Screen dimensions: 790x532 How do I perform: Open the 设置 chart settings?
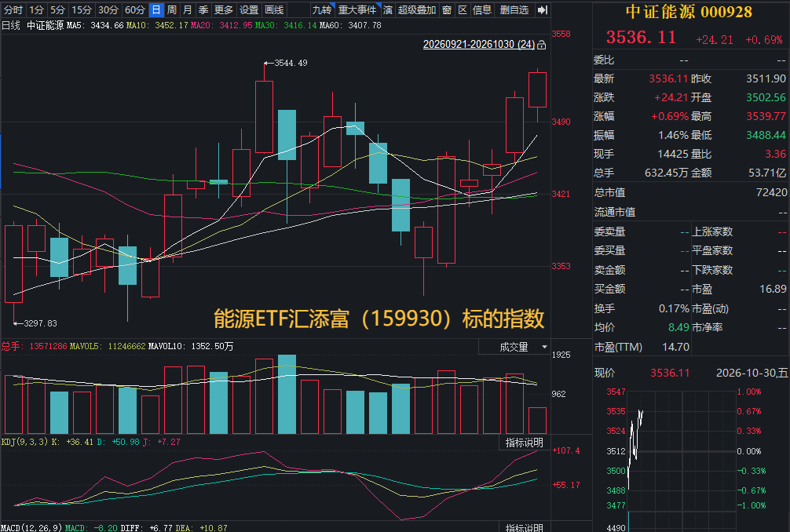(248, 9)
